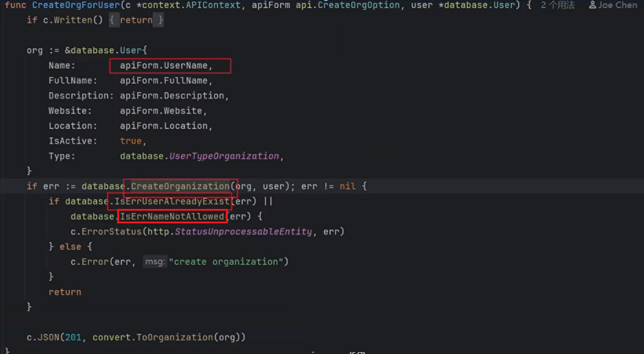Image resolution: width=644 pixels, height=354 pixels.
Task: Click the StatusUnprocessableEntity constant
Action: 244,231
